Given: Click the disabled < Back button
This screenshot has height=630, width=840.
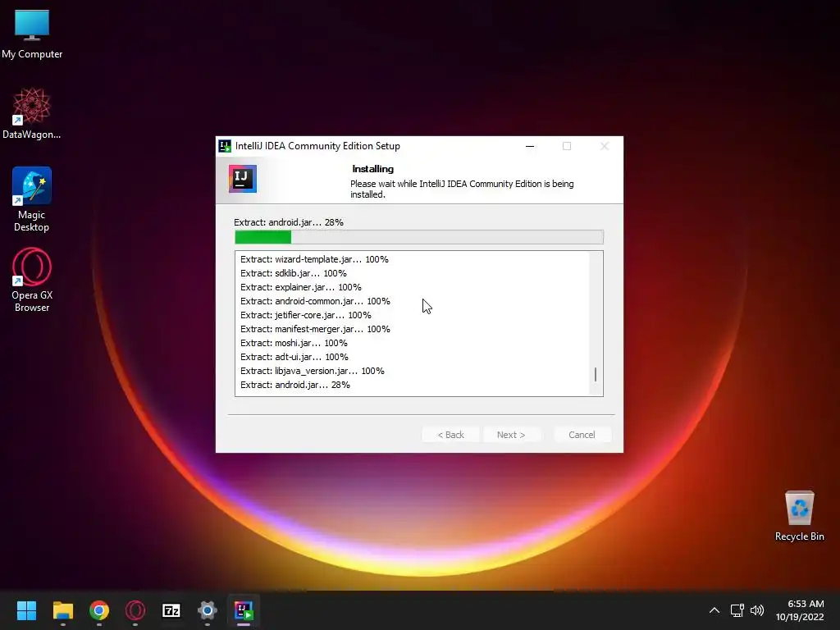Looking at the screenshot, I should pyautogui.click(x=450, y=435).
